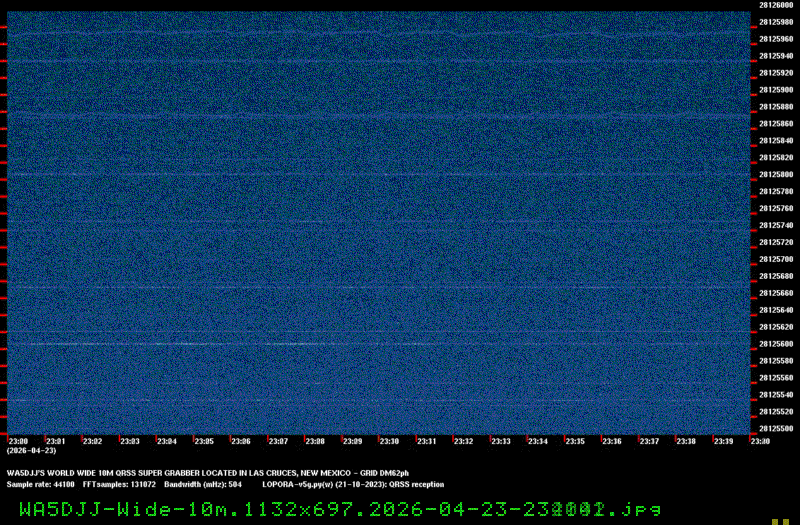This screenshot has width=800, height=525.
Task: Select the 28125700 frequency scale label
Action: point(776,259)
